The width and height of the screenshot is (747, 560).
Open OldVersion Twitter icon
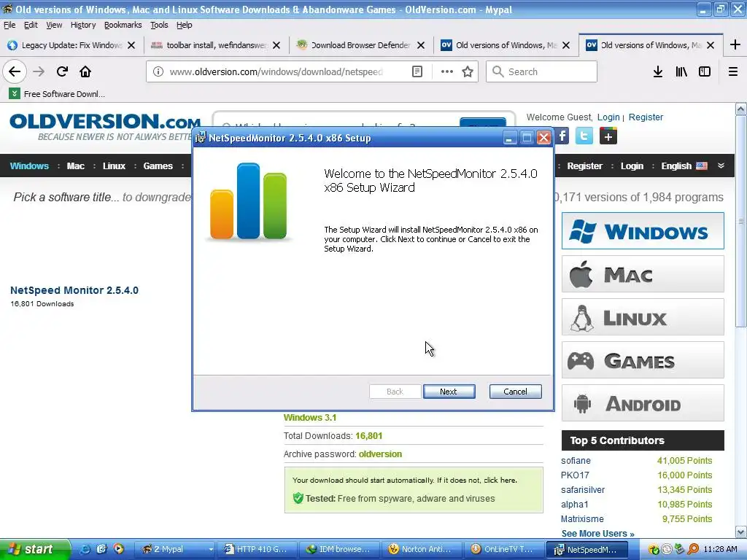584,136
